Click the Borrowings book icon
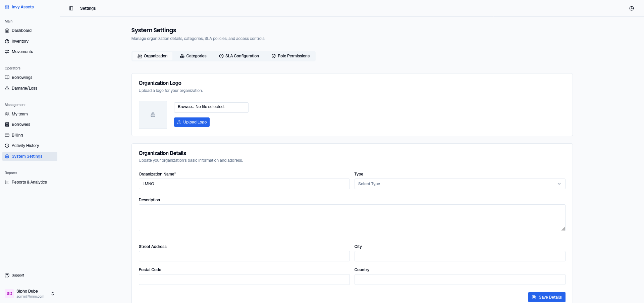644x303 pixels. [x=7, y=78]
